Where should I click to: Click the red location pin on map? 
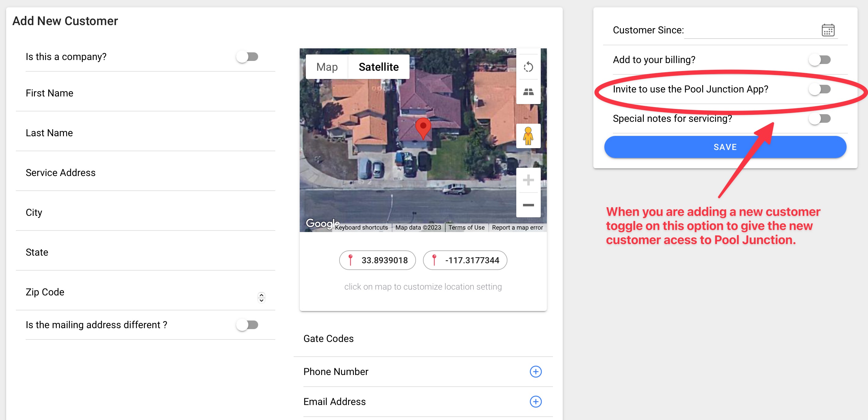pyautogui.click(x=423, y=127)
